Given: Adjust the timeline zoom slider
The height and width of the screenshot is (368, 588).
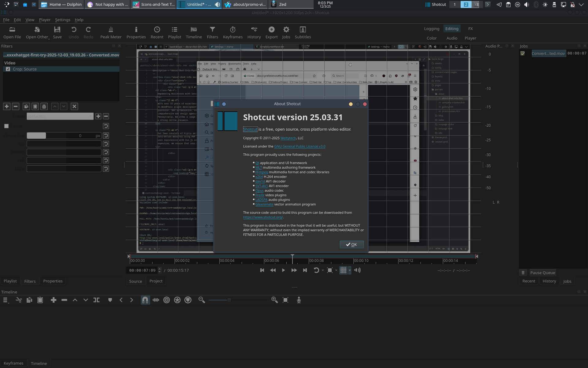Looking at the screenshot, I should (229, 300).
